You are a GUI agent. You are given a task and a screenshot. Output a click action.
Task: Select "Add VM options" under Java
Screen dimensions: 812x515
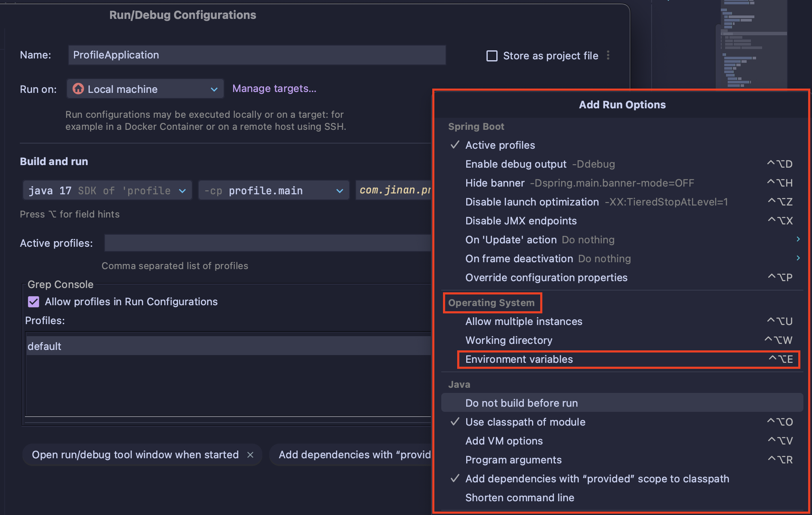(504, 441)
